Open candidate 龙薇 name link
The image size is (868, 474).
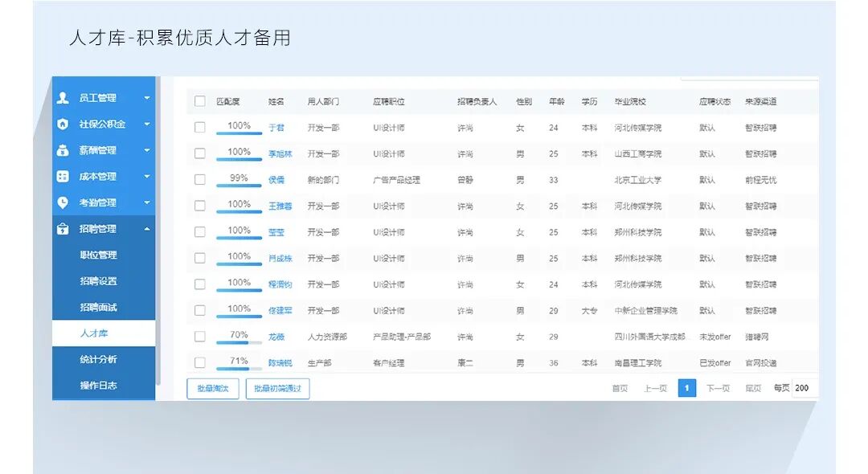point(276,337)
